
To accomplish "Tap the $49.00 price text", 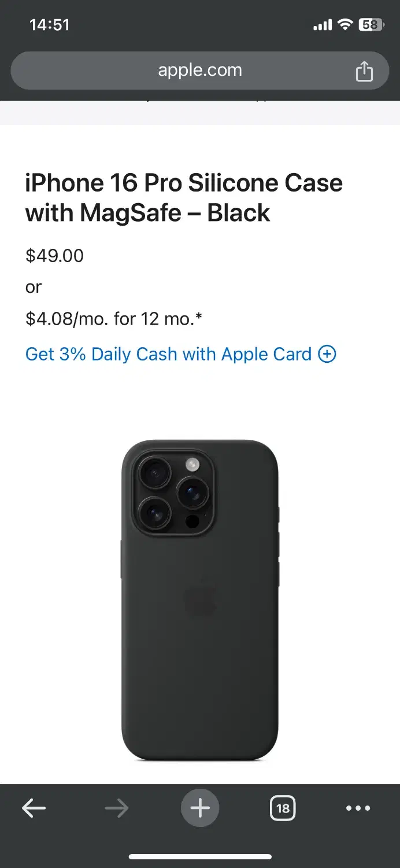I will pyautogui.click(x=54, y=255).
